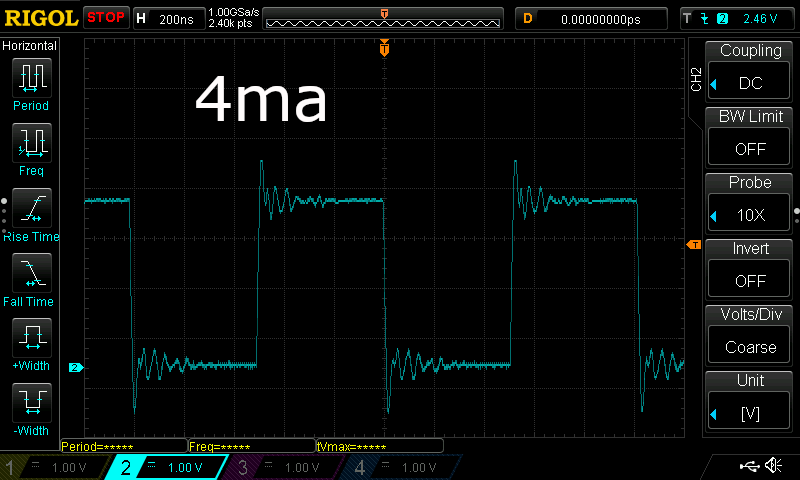Screen dimensions: 800x480
Task: Click the red STOP status button
Action: 105,18
